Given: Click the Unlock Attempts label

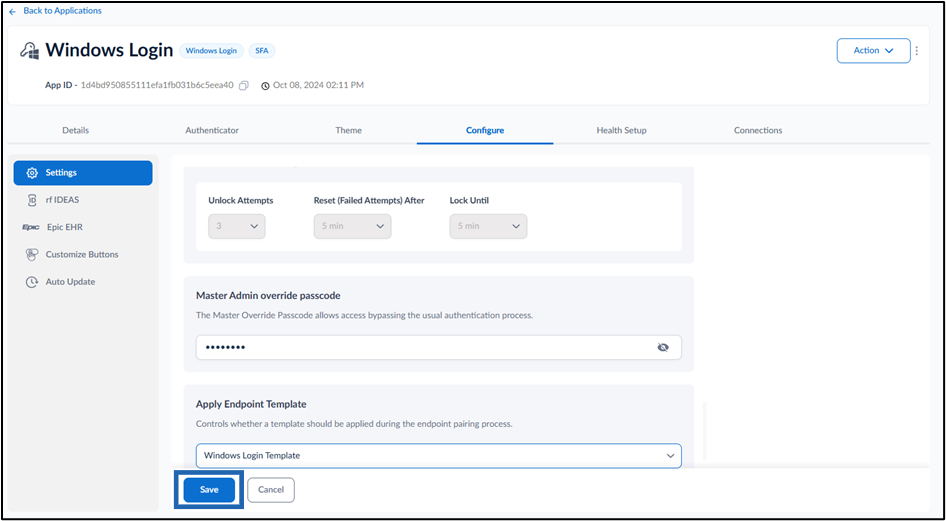Looking at the screenshot, I should coord(241,201).
